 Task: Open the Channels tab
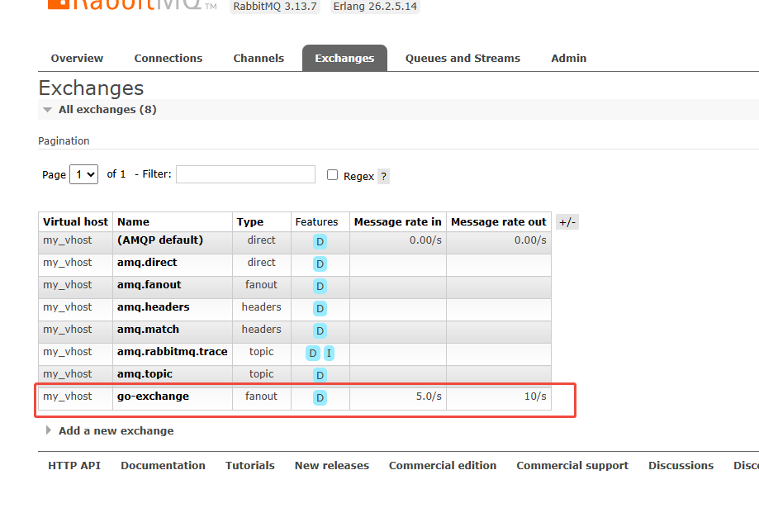[259, 58]
